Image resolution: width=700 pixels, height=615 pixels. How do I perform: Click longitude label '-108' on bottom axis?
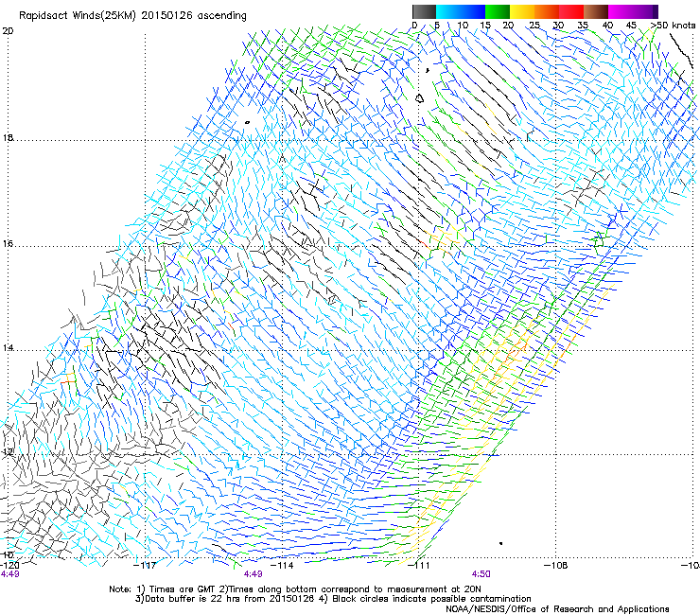click(x=556, y=566)
